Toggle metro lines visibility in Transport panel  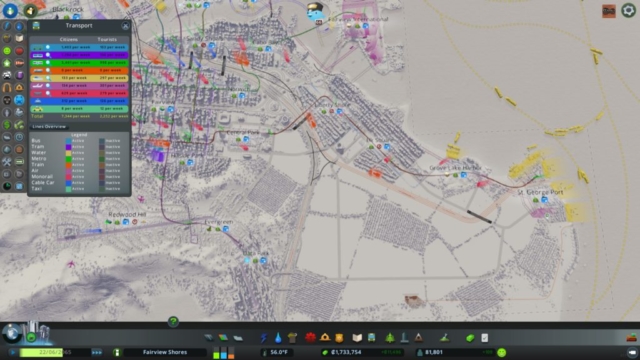[x=48, y=62]
